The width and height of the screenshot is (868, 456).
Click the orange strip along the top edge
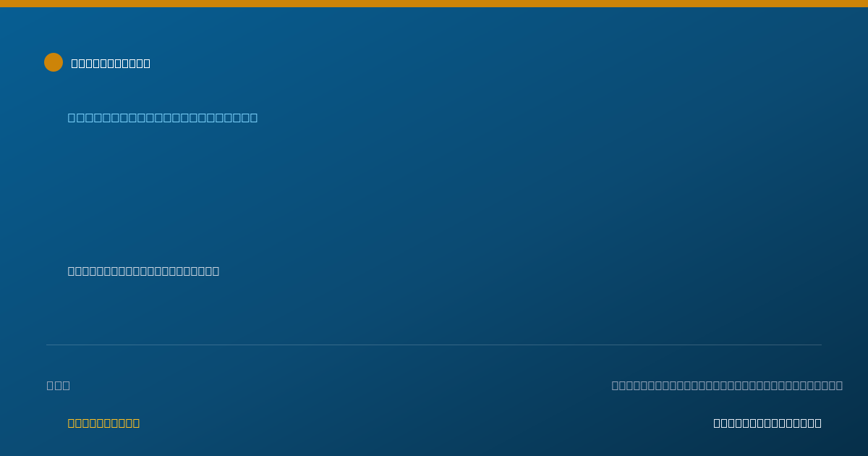point(434,4)
